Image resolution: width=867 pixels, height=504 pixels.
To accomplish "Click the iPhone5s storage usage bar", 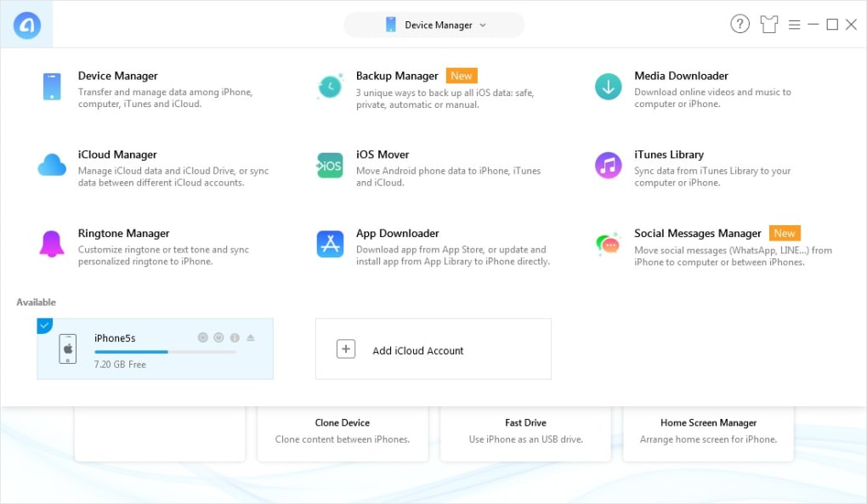I will (x=165, y=351).
